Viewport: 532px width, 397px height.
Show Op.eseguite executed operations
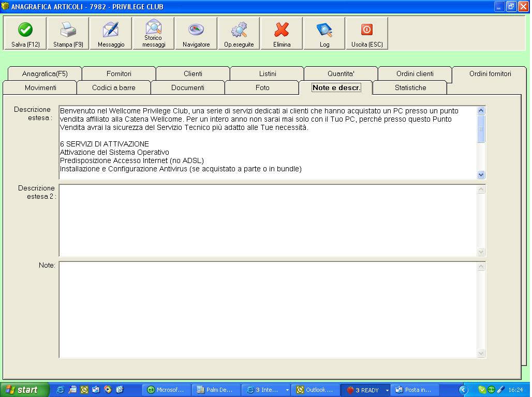(239, 34)
